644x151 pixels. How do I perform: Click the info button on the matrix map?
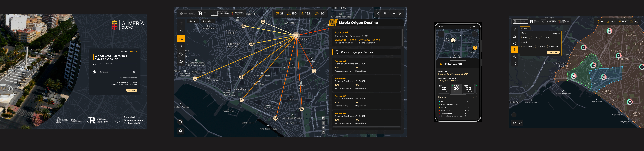pyautogui.click(x=180, y=122)
